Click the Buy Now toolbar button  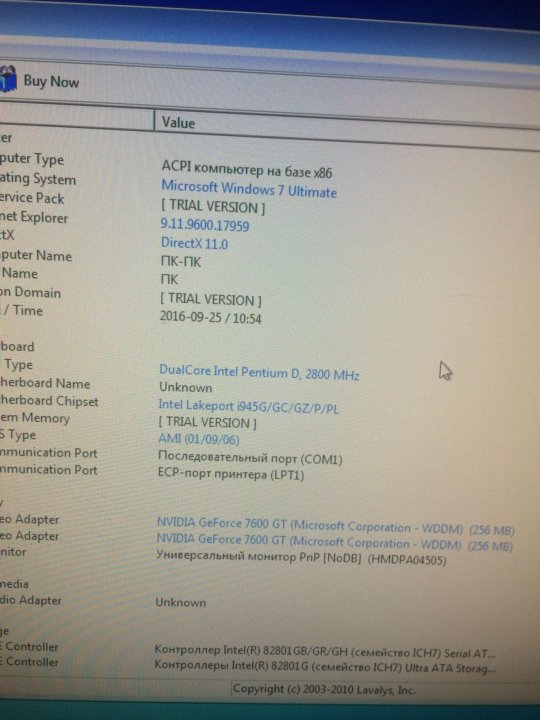tap(39, 81)
